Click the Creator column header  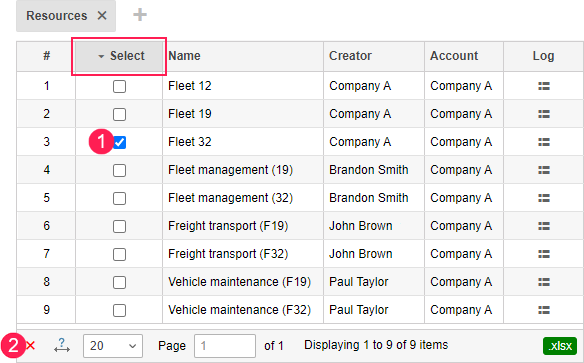pyautogui.click(x=350, y=56)
